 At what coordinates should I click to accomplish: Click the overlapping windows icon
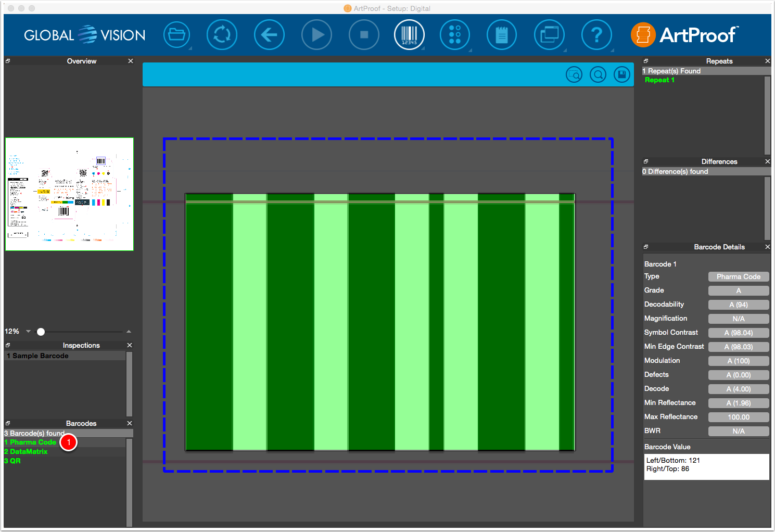pos(549,35)
